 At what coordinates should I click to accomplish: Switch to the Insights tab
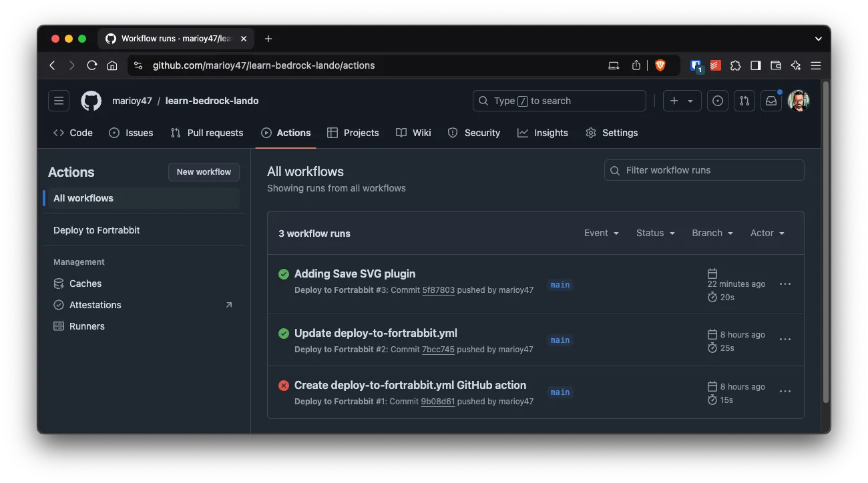[x=543, y=133]
